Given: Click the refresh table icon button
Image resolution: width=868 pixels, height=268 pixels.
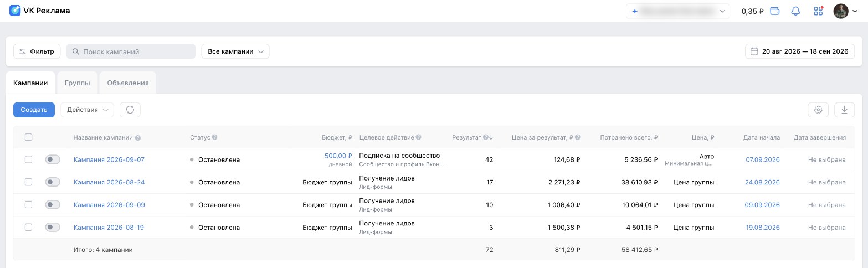Looking at the screenshot, I should pos(130,110).
